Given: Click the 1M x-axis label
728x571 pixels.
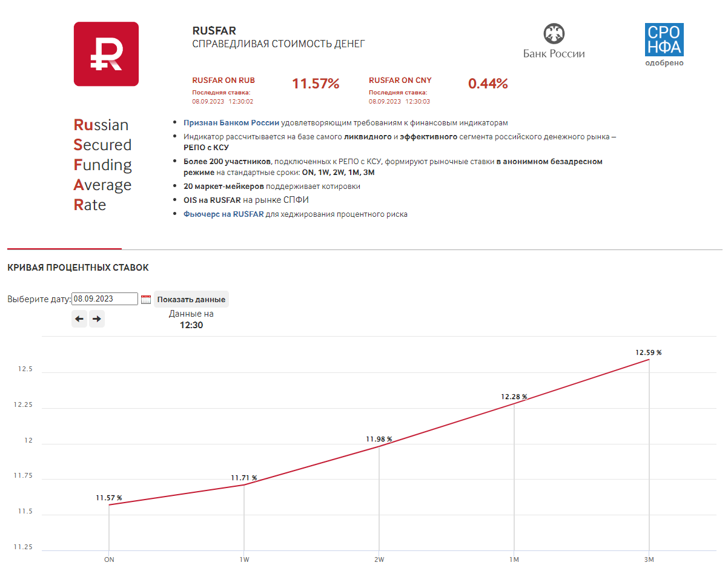Looking at the screenshot, I should pos(514,559).
